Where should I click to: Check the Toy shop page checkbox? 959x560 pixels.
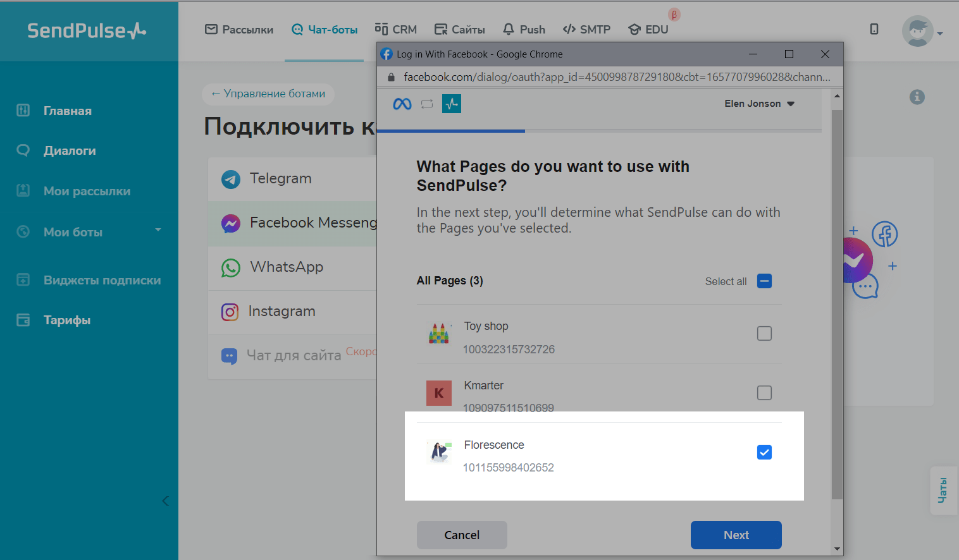pos(764,333)
